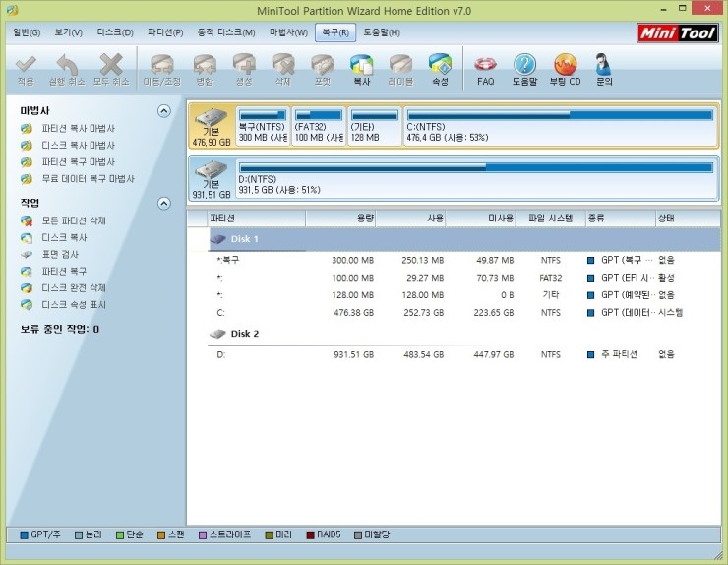Sort by the Type (종류) column header

pos(621,218)
